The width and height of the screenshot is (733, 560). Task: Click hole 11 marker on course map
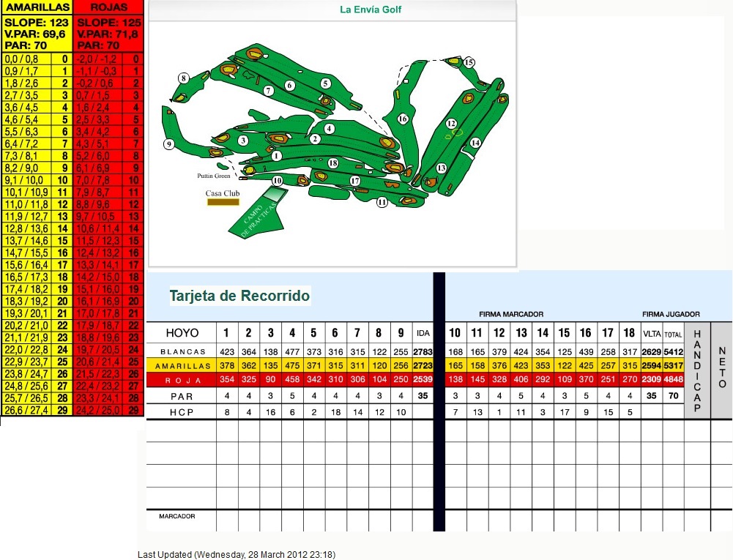click(x=382, y=202)
